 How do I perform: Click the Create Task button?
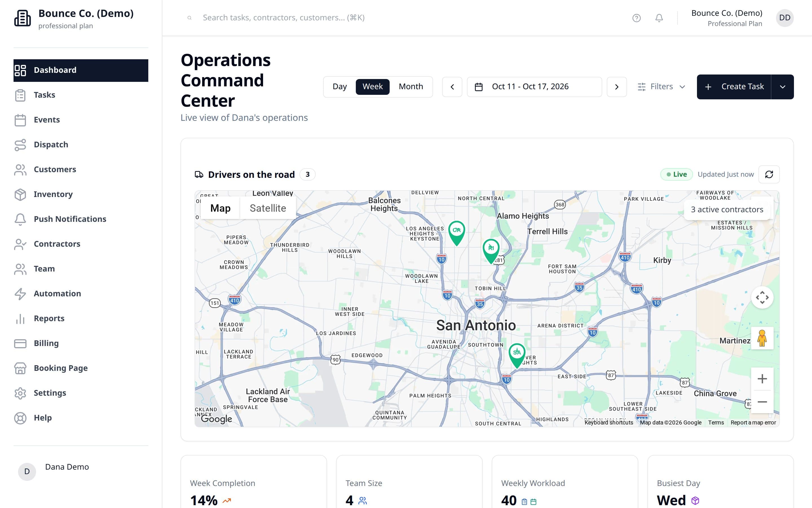[x=734, y=87]
